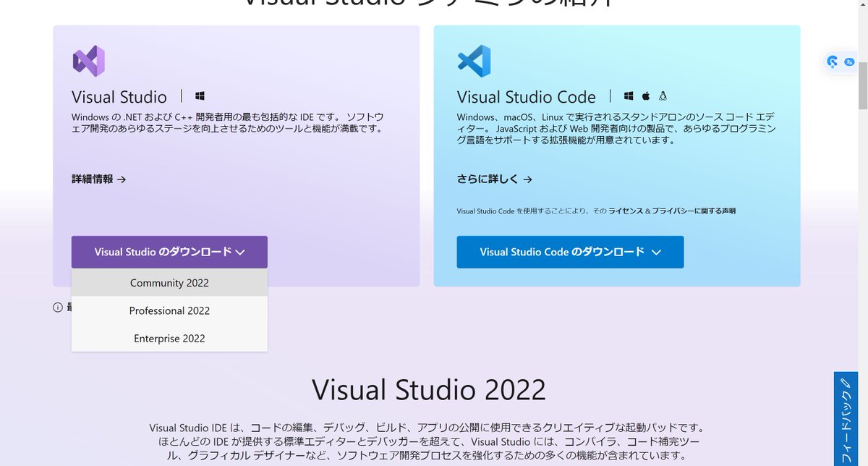Click the info circle icon below Visual Studio card

[58, 308]
